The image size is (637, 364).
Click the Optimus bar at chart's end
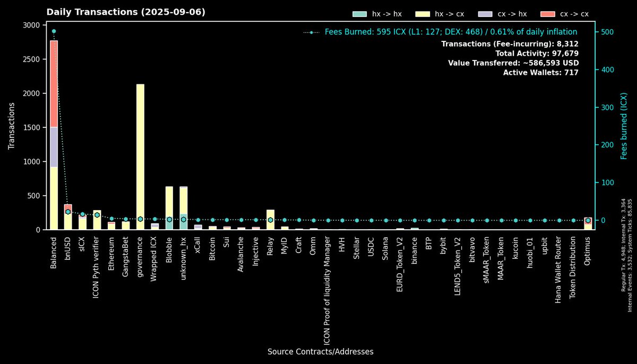tap(588, 223)
